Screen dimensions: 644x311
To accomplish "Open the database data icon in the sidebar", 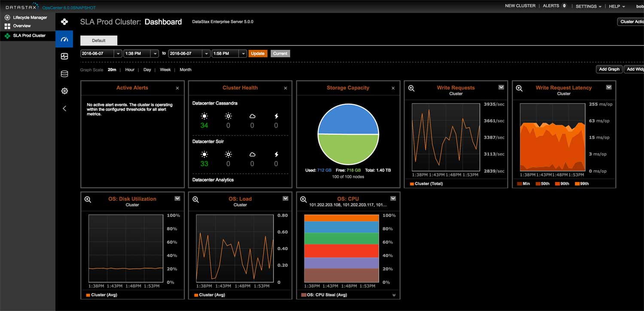I will pyautogui.click(x=64, y=74).
